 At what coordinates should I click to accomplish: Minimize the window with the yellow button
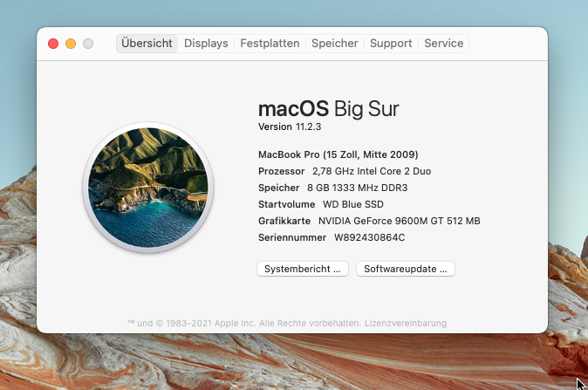[71, 44]
